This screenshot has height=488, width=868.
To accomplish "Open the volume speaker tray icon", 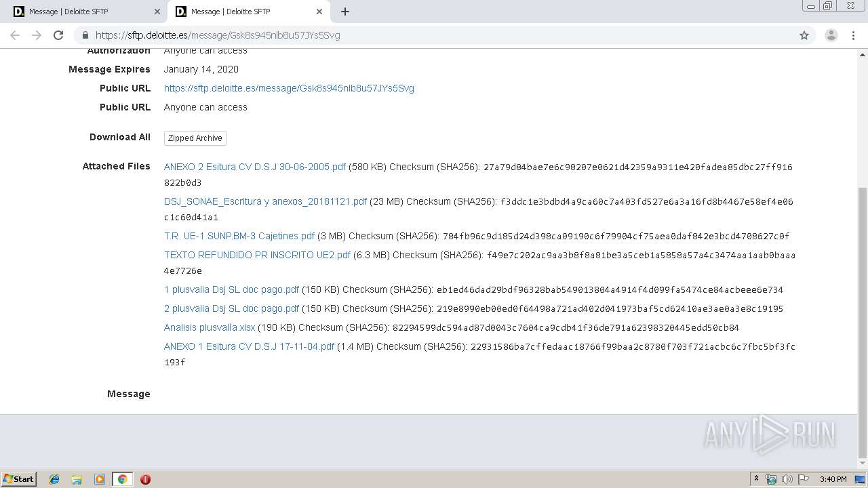I will point(787,479).
